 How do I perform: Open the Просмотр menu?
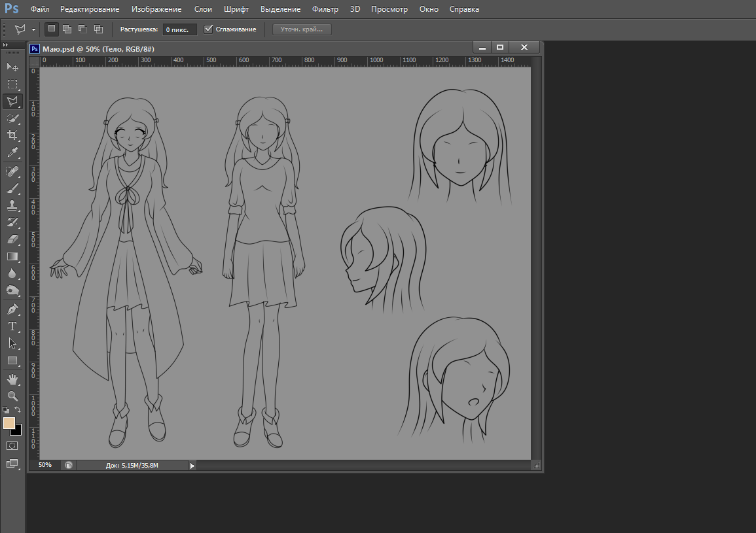pyautogui.click(x=389, y=9)
